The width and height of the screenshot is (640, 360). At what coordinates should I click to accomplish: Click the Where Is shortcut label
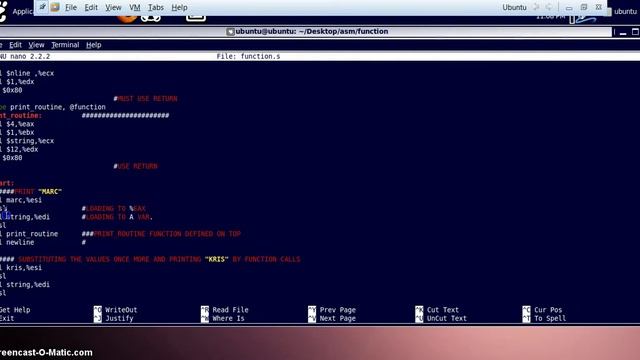click(228, 318)
